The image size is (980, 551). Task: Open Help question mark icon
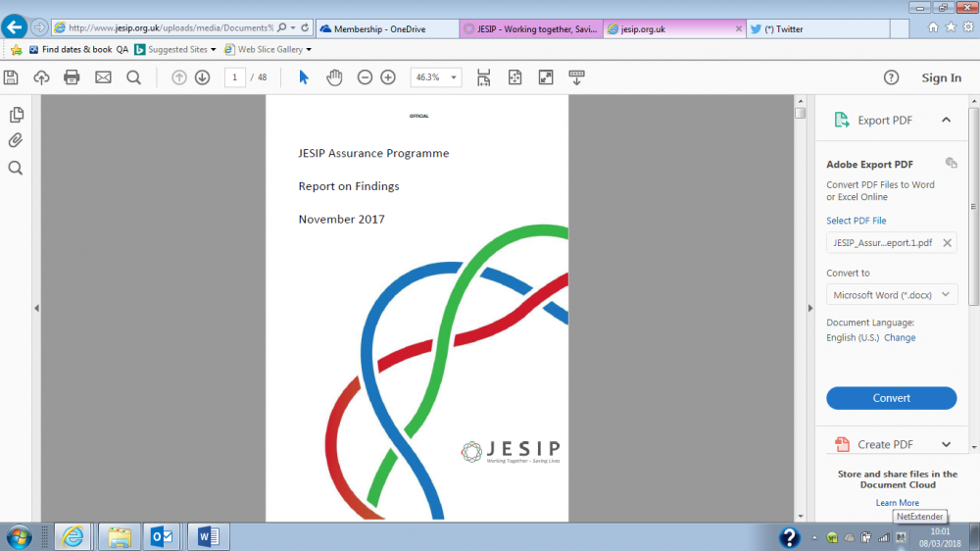tap(891, 77)
